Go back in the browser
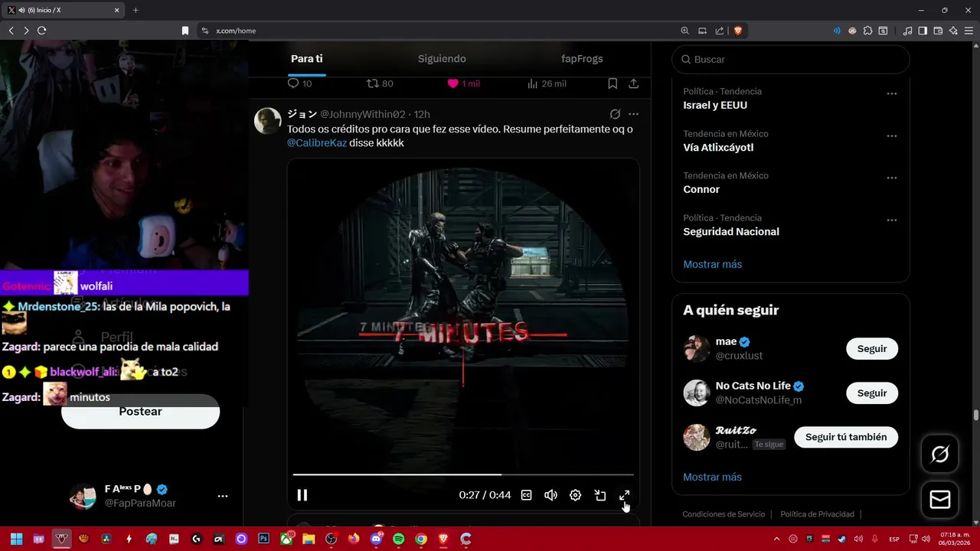The image size is (980, 551). pos(11,31)
